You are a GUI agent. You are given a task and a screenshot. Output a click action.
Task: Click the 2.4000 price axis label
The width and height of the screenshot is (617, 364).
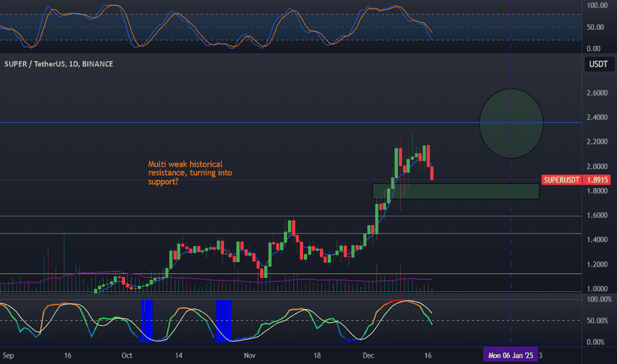tap(597, 117)
